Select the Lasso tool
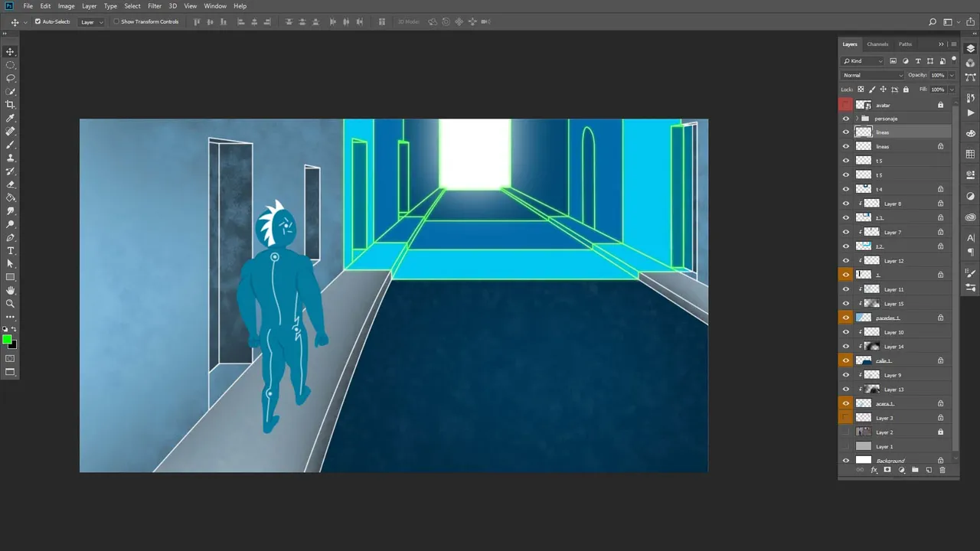Screen dimensions: 980x551 (10, 78)
